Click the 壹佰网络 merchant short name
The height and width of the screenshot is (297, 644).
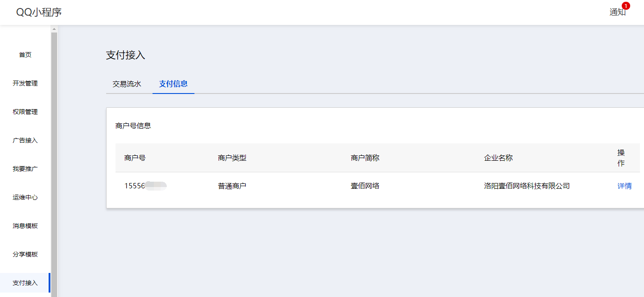click(x=365, y=186)
